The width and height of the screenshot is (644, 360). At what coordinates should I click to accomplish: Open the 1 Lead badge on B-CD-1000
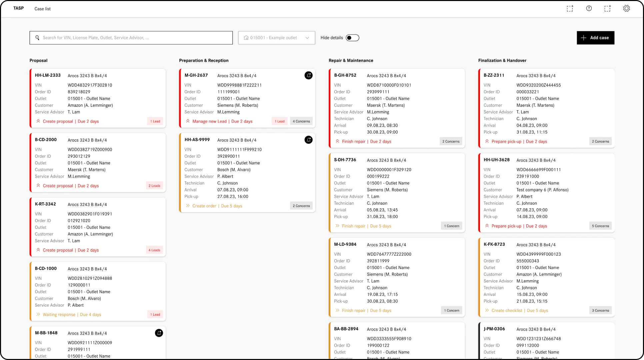click(155, 314)
